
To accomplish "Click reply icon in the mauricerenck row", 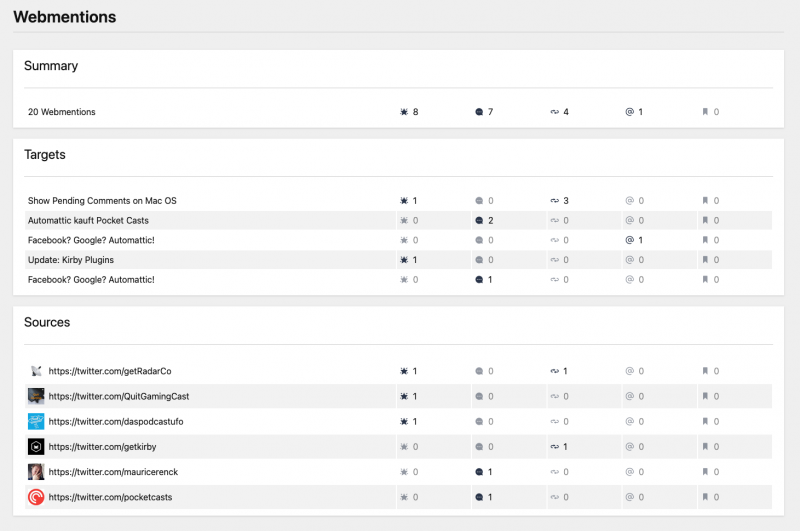I will 479,472.
